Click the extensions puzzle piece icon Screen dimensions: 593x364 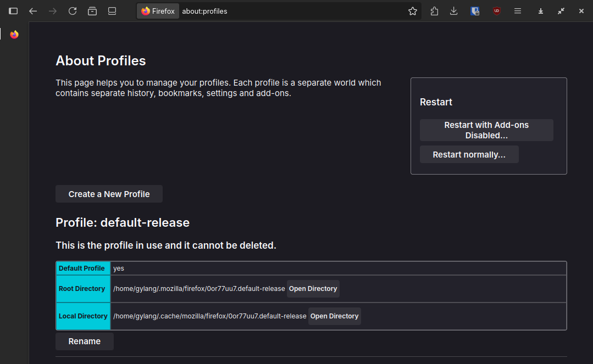pos(434,10)
